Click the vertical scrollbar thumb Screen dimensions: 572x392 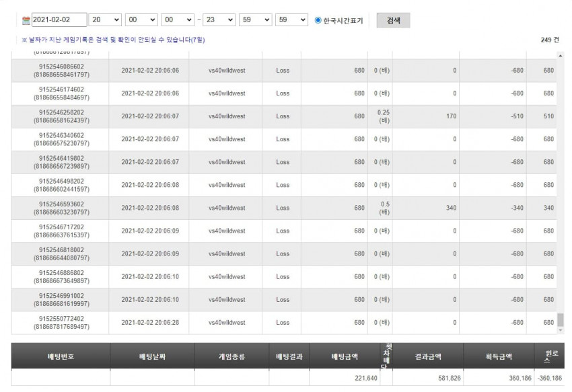click(x=561, y=320)
